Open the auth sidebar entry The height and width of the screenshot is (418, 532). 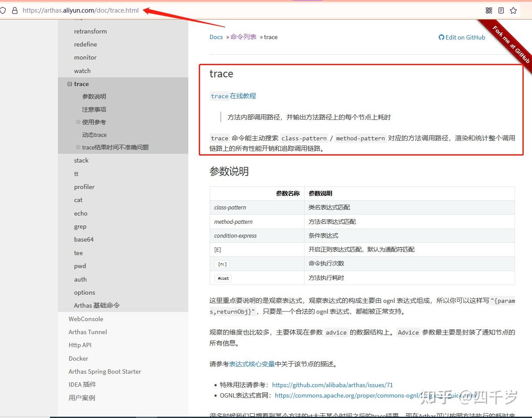pos(80,279)
